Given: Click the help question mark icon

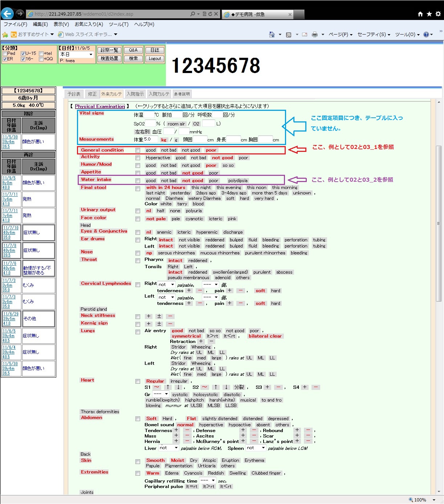Looking at the screenshot, I should (x=426, y=35).
